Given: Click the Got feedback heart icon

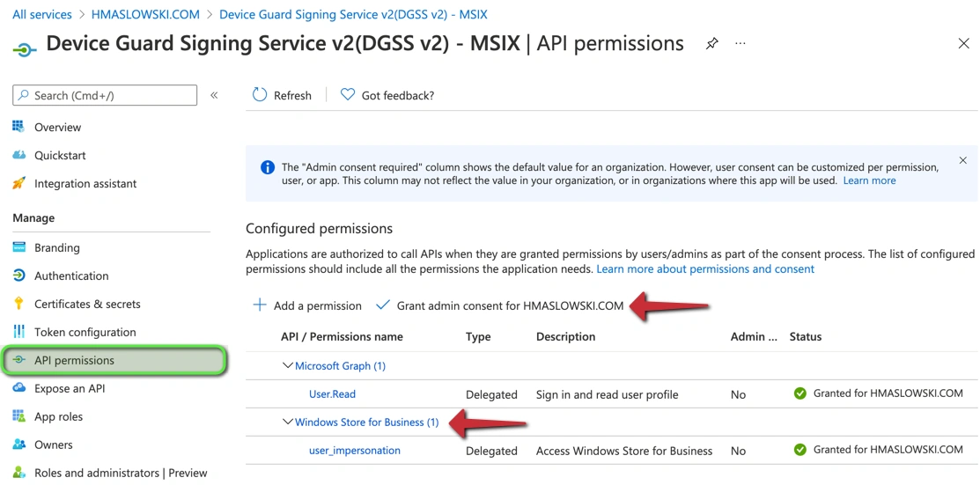Looking at the screenshot, I should coord(348,95).
